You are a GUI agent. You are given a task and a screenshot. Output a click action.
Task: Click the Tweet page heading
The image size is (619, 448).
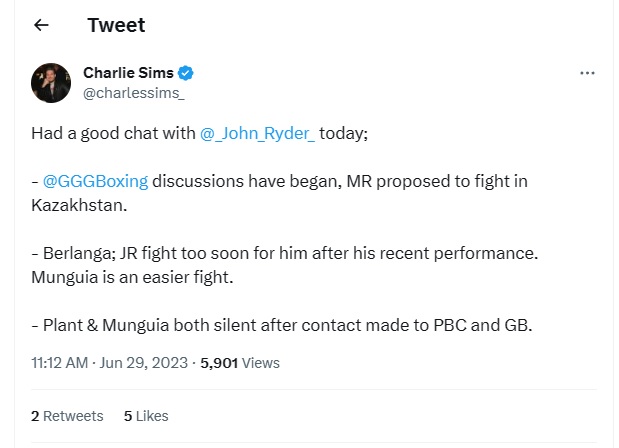click(x=116, y=25)
